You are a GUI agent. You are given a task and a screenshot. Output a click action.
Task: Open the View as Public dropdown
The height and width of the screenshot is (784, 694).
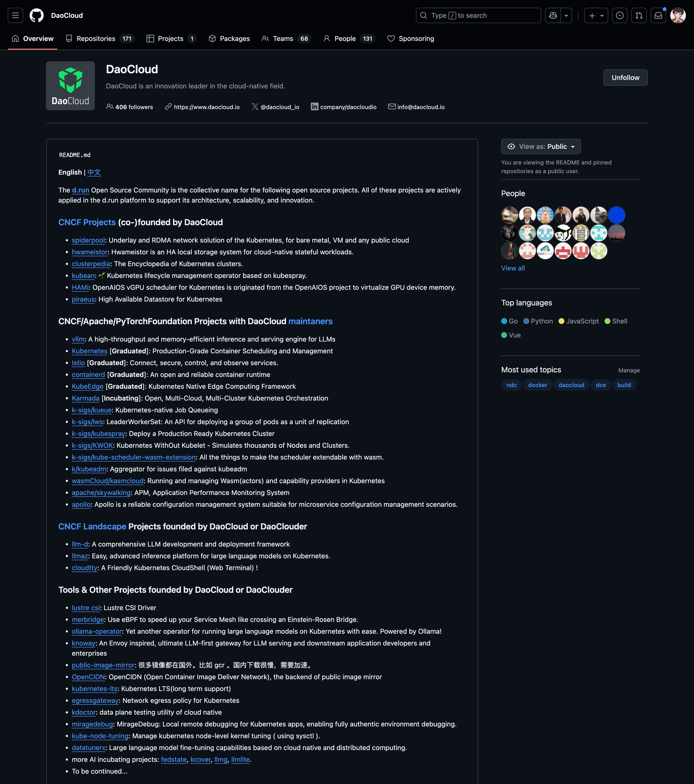coord(541,146)
